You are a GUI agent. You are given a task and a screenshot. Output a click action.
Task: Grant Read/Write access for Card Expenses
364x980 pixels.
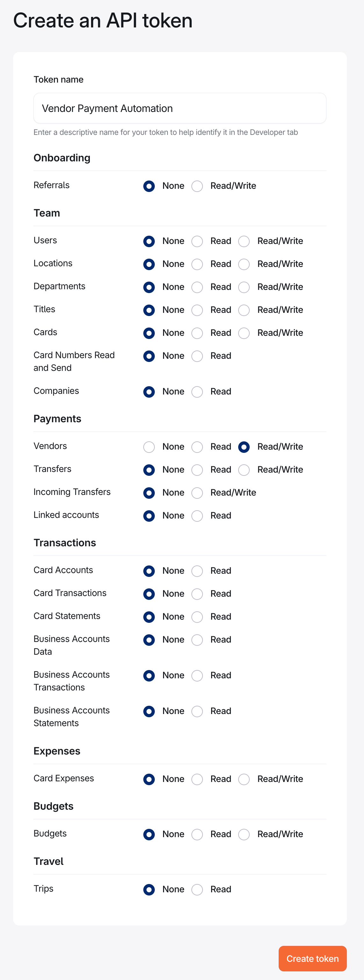coord(244,779)
